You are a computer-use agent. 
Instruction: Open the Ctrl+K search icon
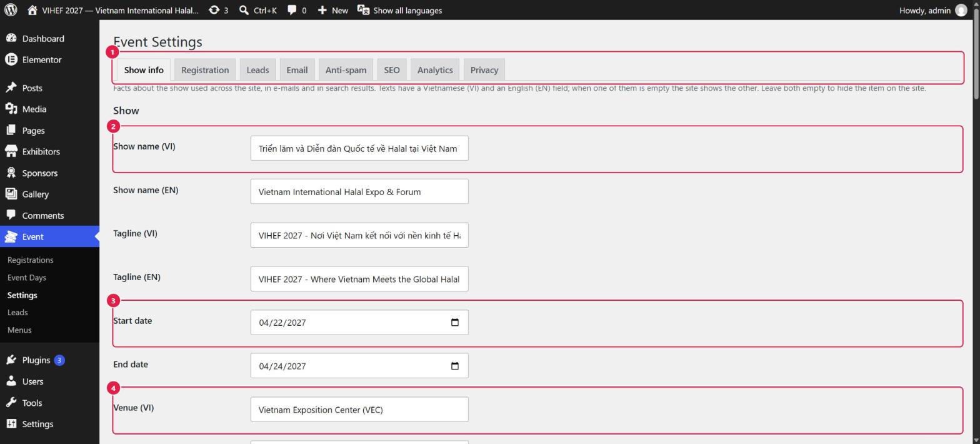[x=244, y=10]
